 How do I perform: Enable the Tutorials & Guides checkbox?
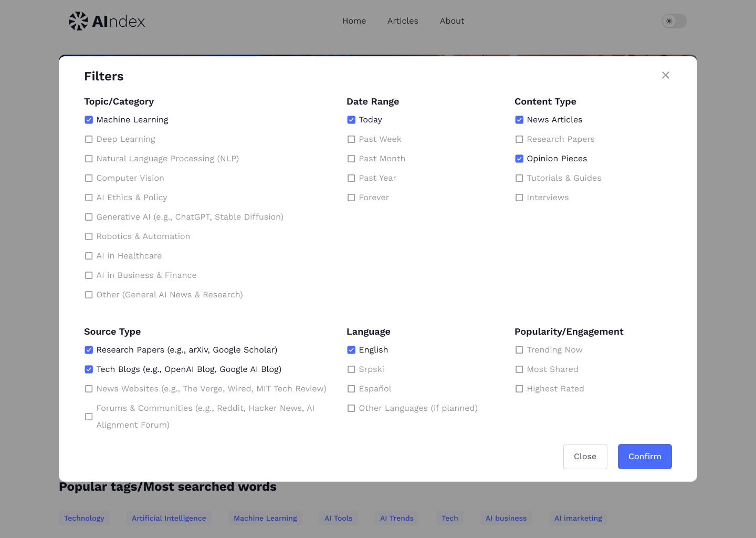pyautogui.click(x=519, y=178)
